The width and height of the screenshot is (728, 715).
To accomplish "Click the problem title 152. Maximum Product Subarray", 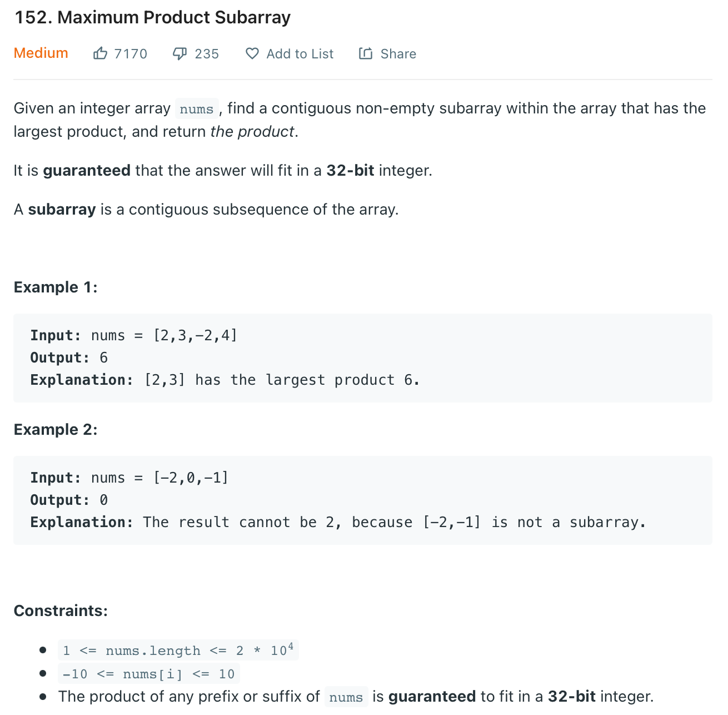I will [152, 17].
